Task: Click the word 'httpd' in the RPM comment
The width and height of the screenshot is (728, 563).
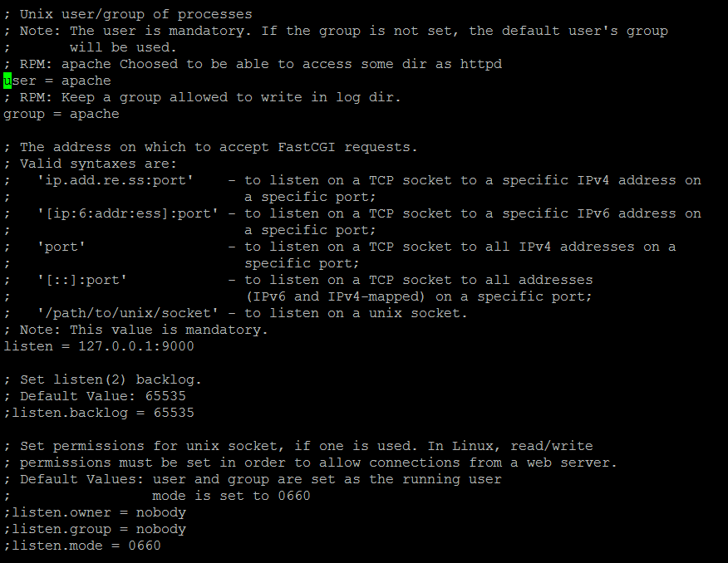Action: [x=481, y=64]
